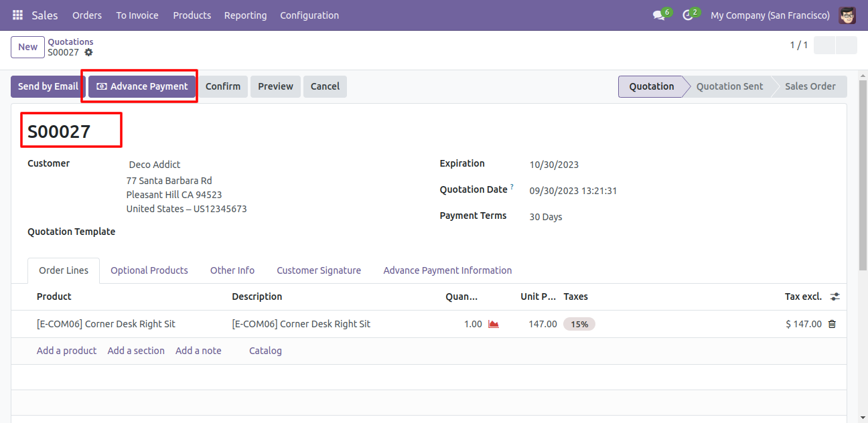
Task: Click Add a product link
Action: coord(66,351)
